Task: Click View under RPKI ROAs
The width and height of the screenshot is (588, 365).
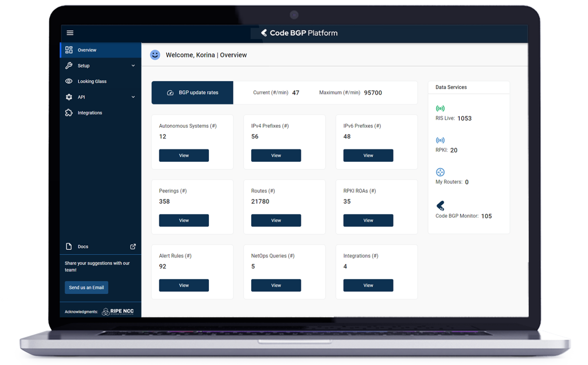Action: pos(368,220)
